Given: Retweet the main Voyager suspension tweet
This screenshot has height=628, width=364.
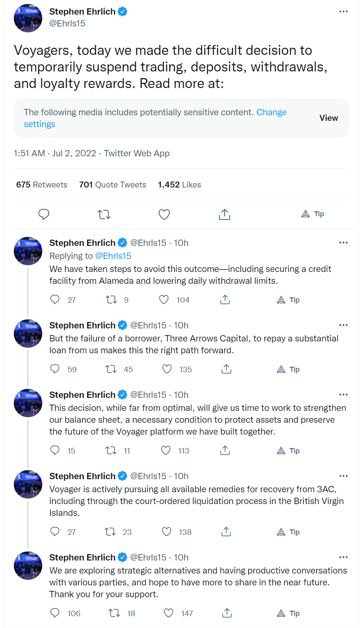Looking at the screenshot, I should (x=104, y=214).
